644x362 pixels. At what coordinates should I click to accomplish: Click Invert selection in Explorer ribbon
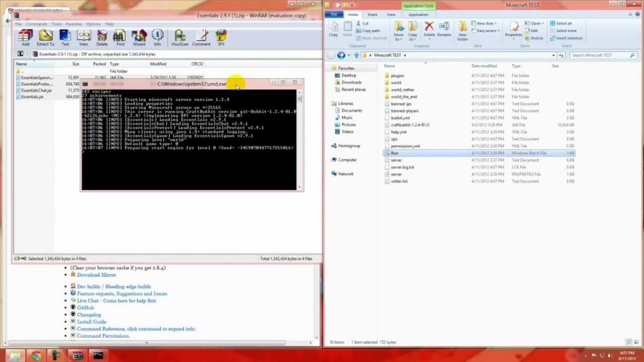click(566, 38)
